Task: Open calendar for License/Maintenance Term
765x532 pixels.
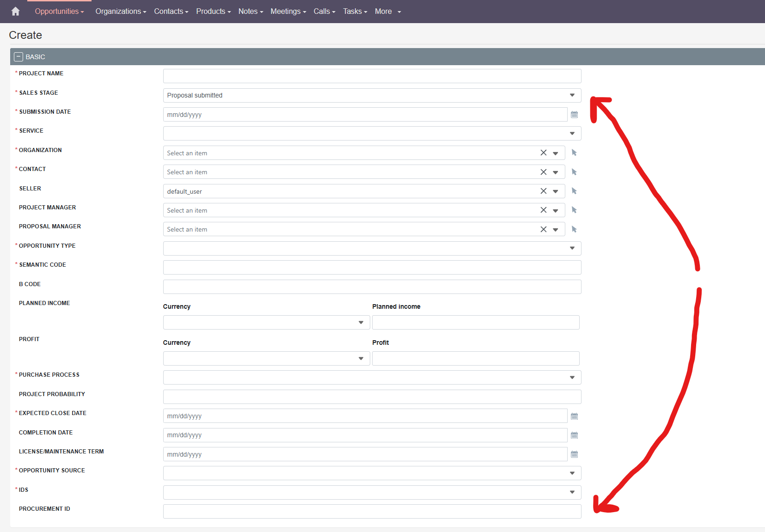Action: 574,454
